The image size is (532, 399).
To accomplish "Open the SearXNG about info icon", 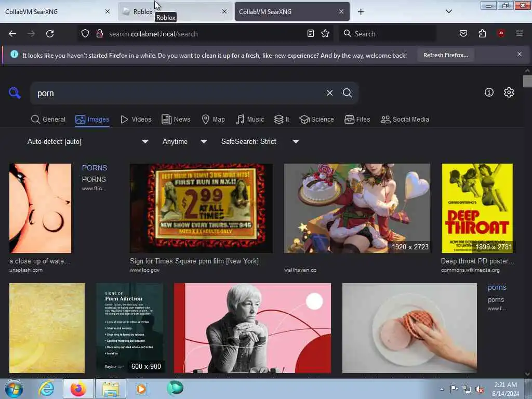I will point(489,92).
